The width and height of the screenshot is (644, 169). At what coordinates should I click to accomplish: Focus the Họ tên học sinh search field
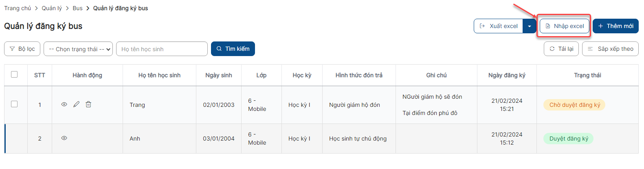click(x=162, y=49)
